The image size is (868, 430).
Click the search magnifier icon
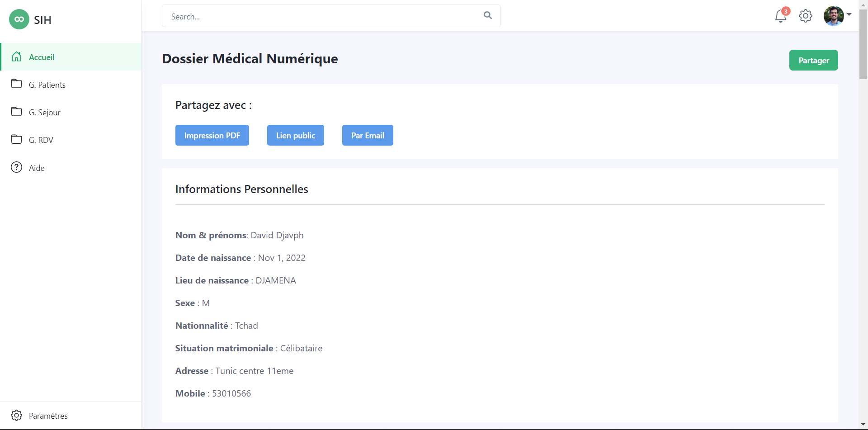(487, 15)
